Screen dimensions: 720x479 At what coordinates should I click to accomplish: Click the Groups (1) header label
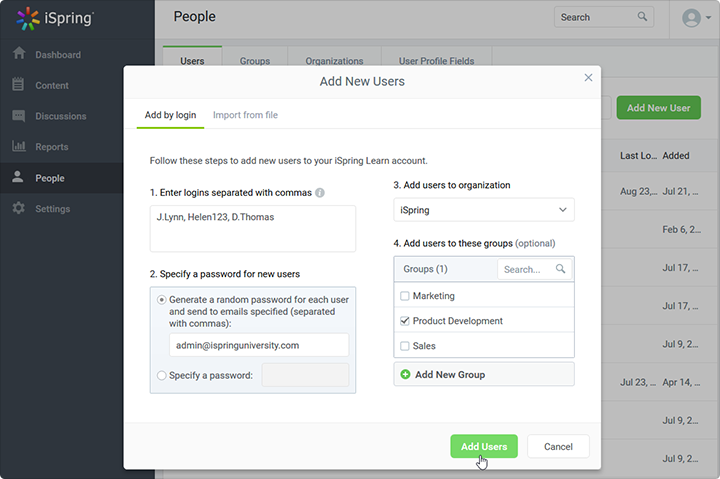click(425, 269)
